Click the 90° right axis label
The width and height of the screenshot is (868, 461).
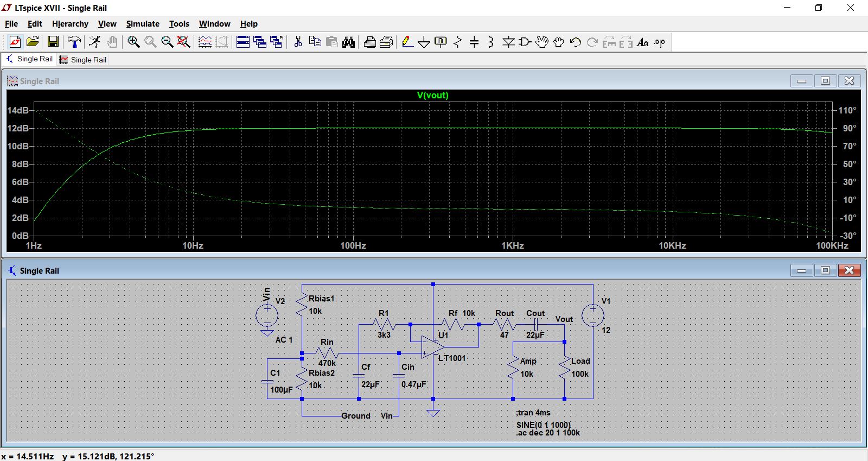coord(850,128)
